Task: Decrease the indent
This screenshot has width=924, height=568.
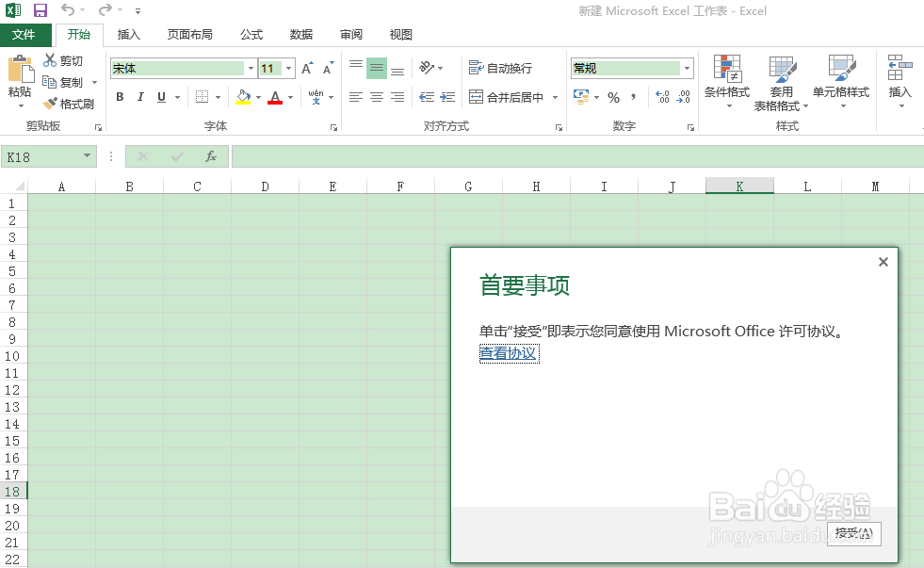Action: coord(427,97)
